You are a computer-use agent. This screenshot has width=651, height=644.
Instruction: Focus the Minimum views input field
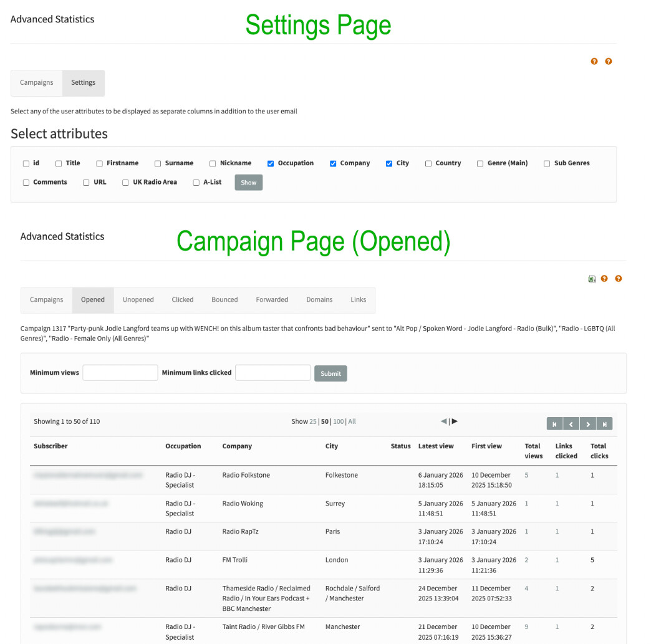(x=120, y=373)
